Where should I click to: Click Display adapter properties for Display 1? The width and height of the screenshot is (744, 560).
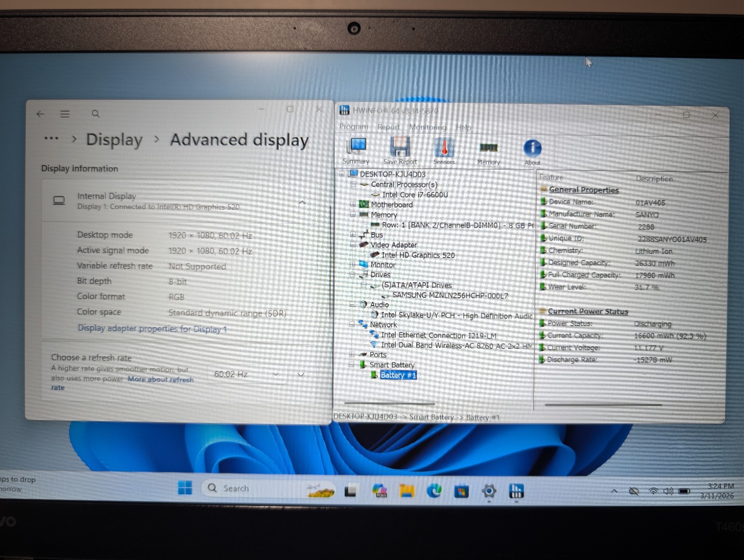coord(152,328)
